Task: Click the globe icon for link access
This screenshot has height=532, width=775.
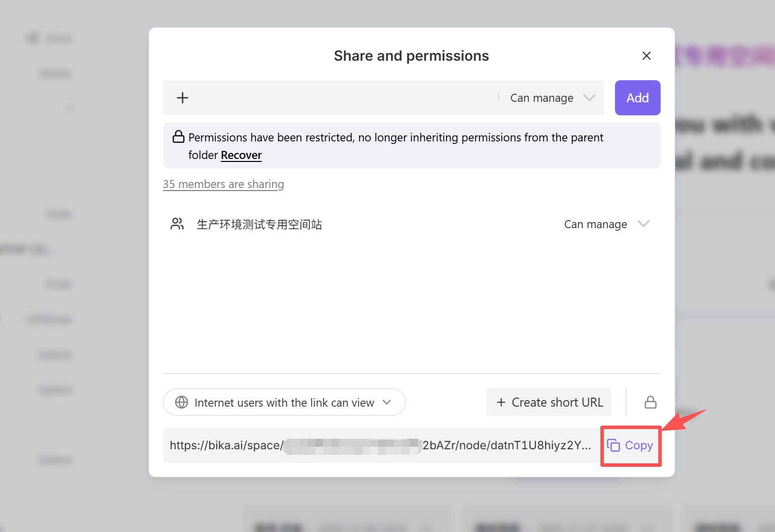Action: point(182,402)
